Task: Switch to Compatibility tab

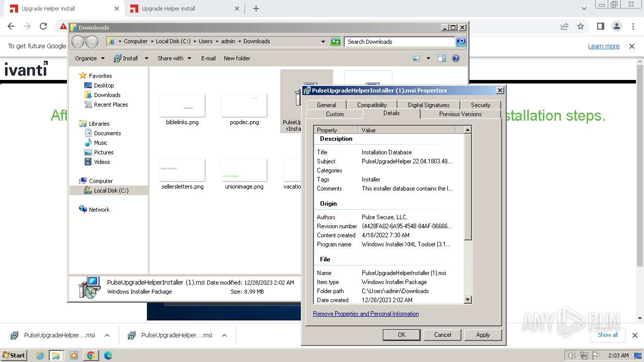Action: [x=372, y=105]
